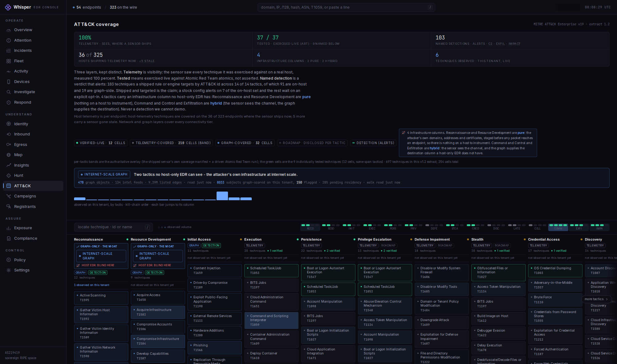
Task: Open the Attention sidebar icon
Action: pyautogui.click(x=9, y=40)
